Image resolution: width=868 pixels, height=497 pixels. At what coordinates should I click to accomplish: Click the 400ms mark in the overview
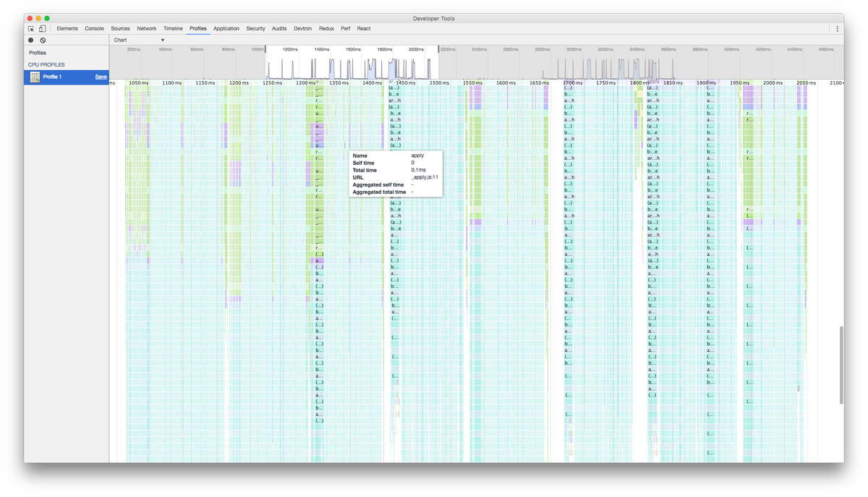click(165, 49)
